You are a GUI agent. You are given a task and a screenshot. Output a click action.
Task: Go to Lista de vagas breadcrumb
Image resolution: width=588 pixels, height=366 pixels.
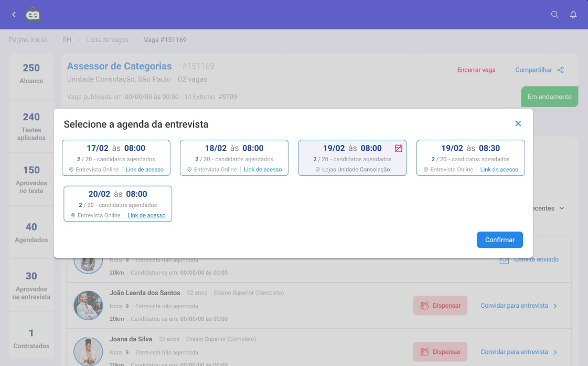pyautogui.click(x=107, y=40)
